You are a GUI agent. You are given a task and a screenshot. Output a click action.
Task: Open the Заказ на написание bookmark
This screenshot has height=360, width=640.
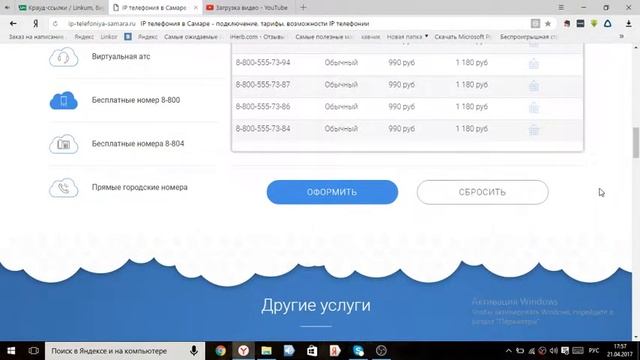pyautogui.click(x=36, y=37)
